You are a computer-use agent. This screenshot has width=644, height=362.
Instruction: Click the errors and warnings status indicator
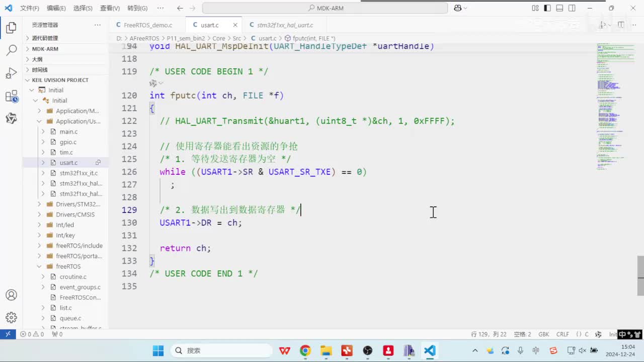(32, 334)
